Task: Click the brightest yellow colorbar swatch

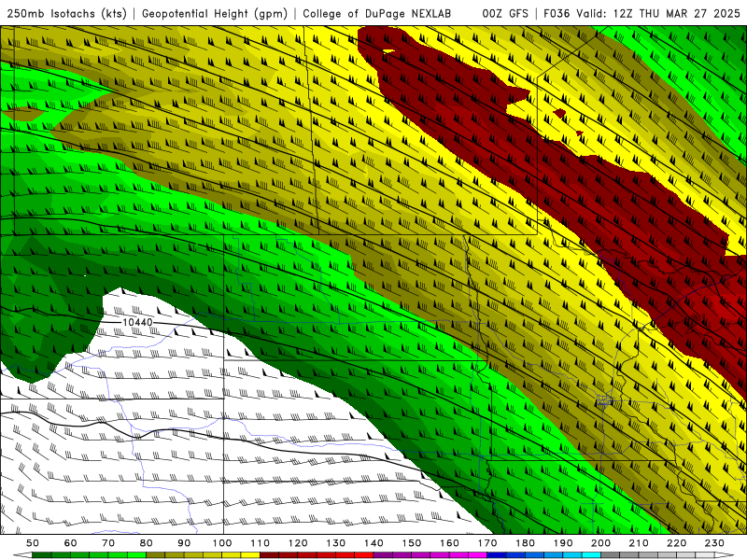Action: [250, 555]
